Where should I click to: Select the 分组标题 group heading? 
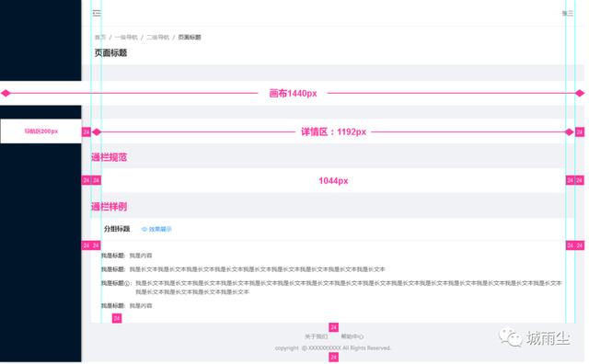point(117,229)
